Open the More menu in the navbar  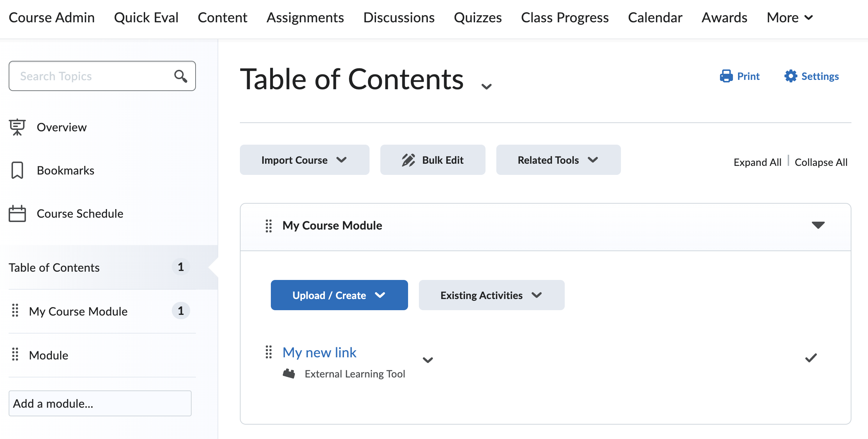point(790,18)
